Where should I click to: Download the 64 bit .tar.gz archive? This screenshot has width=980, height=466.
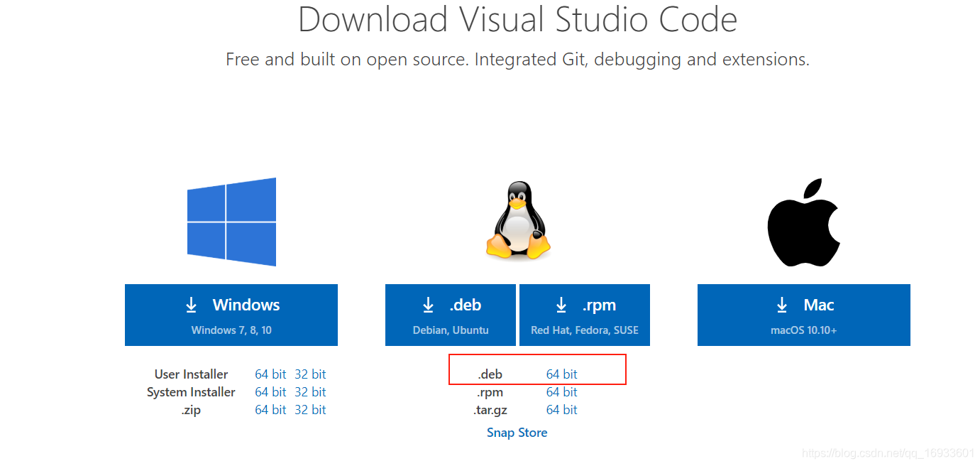coord(561,409)
